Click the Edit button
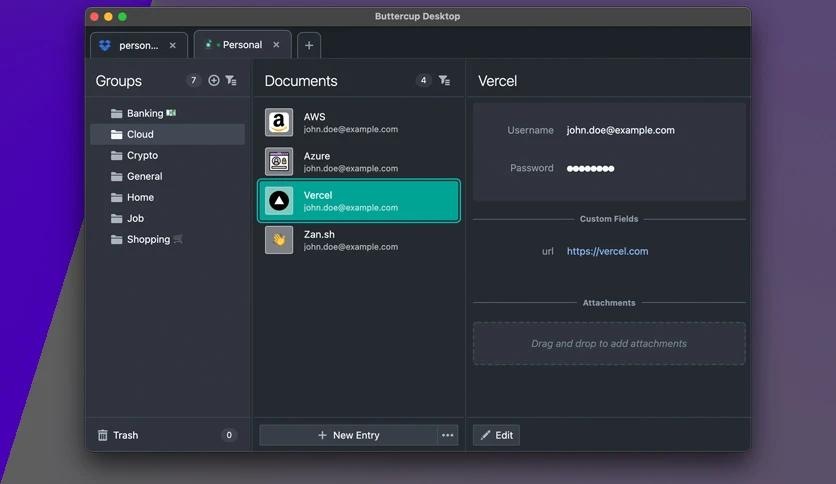Screen dimensions: 836x484 [496, 435]
